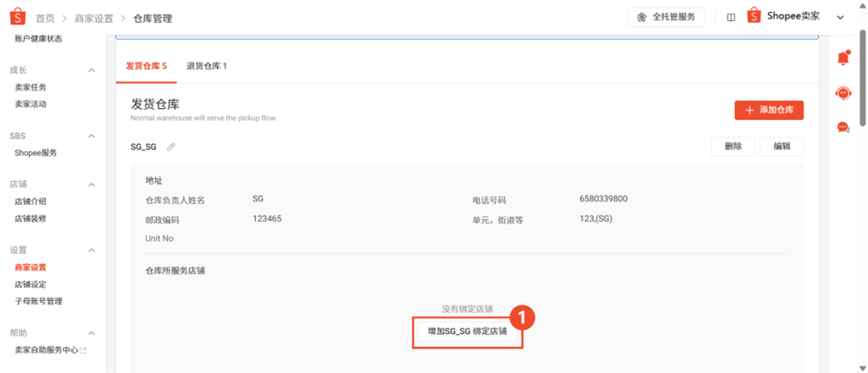Click the book icon in header
The height and width of the screenshot is (373, 868).
(731, 18)
